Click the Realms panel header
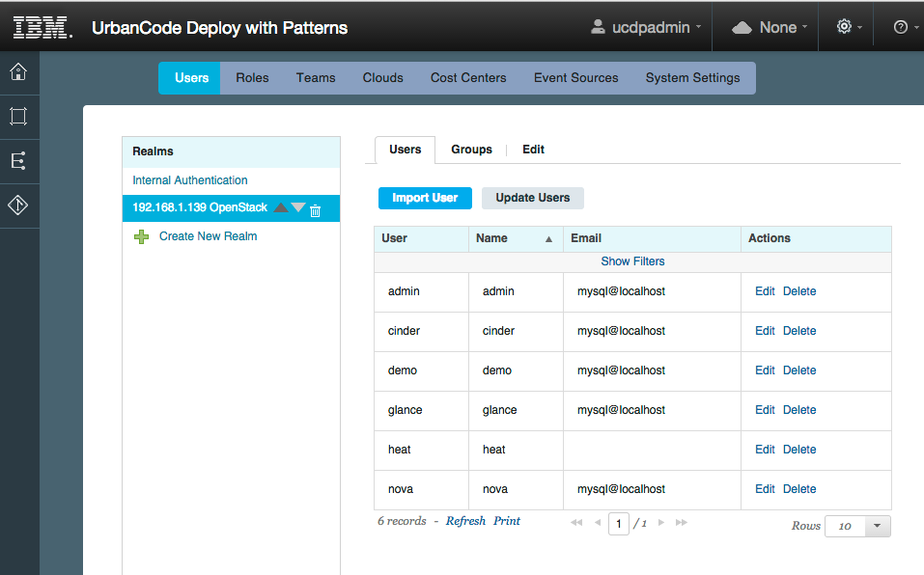Screen dimensions: 924x575 click(231, 151)
